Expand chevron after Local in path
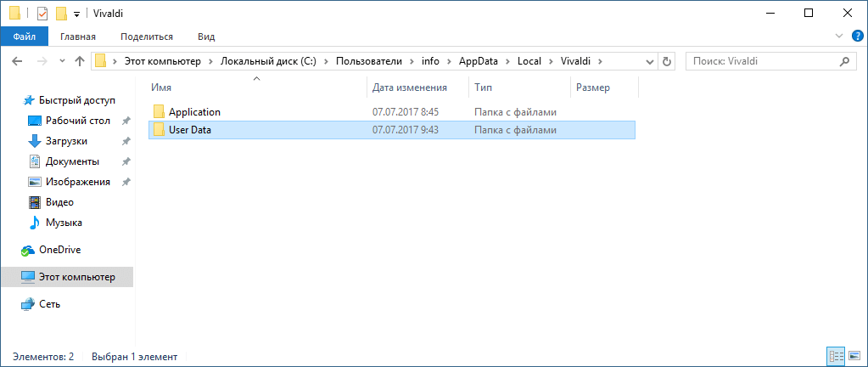Viewport: 868px width, 367px height. tap(552, 61)
